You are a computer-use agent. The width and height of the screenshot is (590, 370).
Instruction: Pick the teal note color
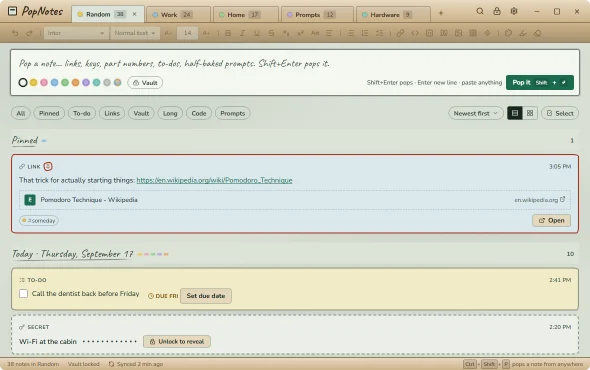[96, 82]
